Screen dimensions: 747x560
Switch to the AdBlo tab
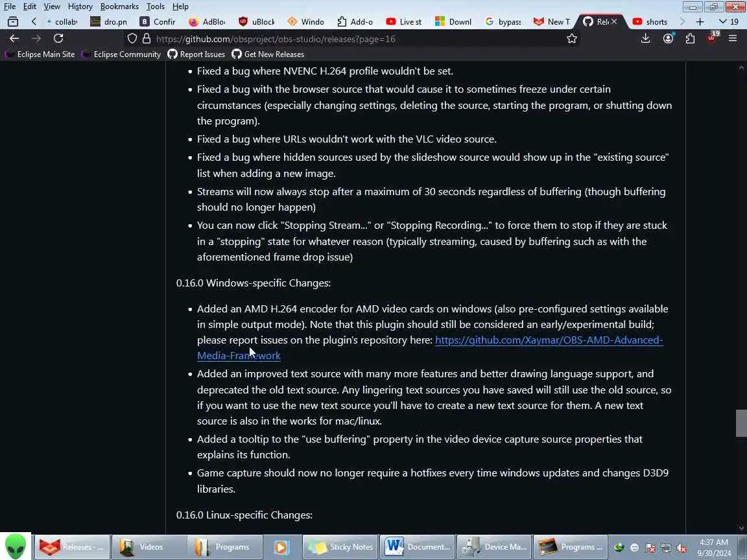[x=207, y=22]
